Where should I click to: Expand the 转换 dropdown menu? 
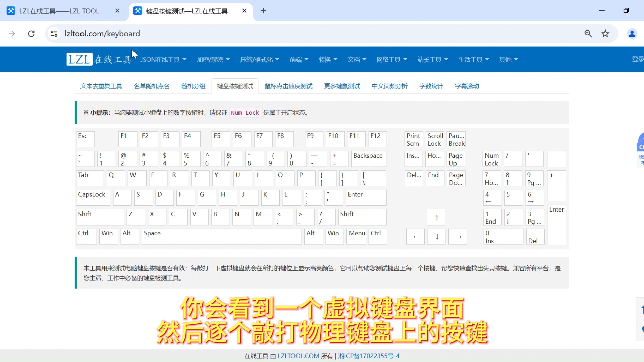(328, 59)
